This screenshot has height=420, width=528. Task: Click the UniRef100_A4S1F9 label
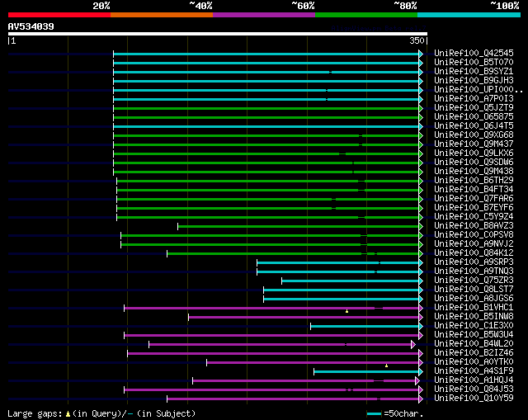tap(474, 371)
